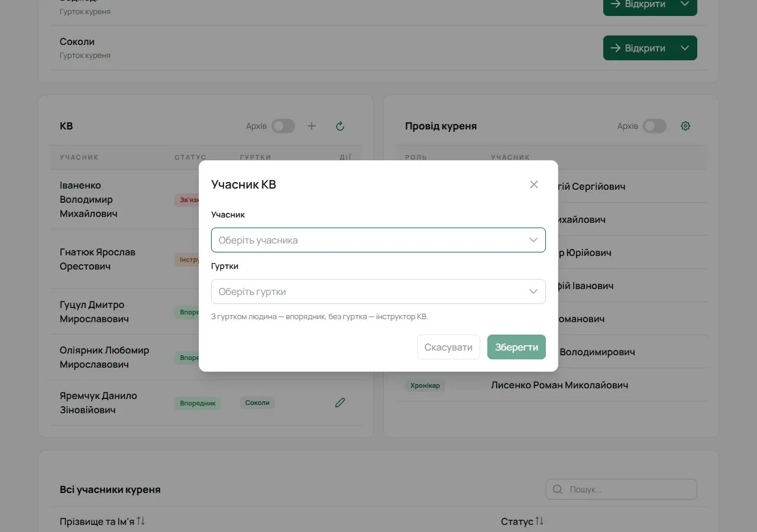Refresh the КВ list

point(340,126)
